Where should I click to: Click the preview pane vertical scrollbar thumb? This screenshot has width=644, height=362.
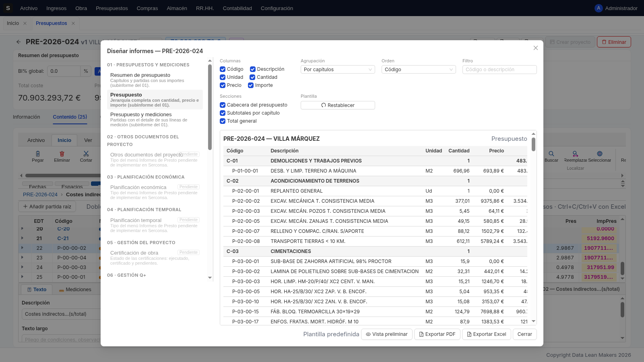533,144
